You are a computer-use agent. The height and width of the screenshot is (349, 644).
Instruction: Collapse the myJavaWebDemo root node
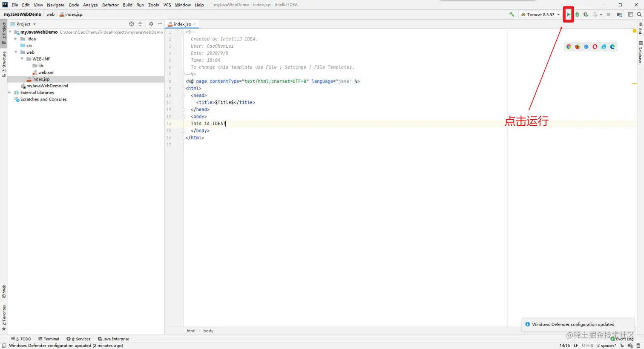(10, 32)
